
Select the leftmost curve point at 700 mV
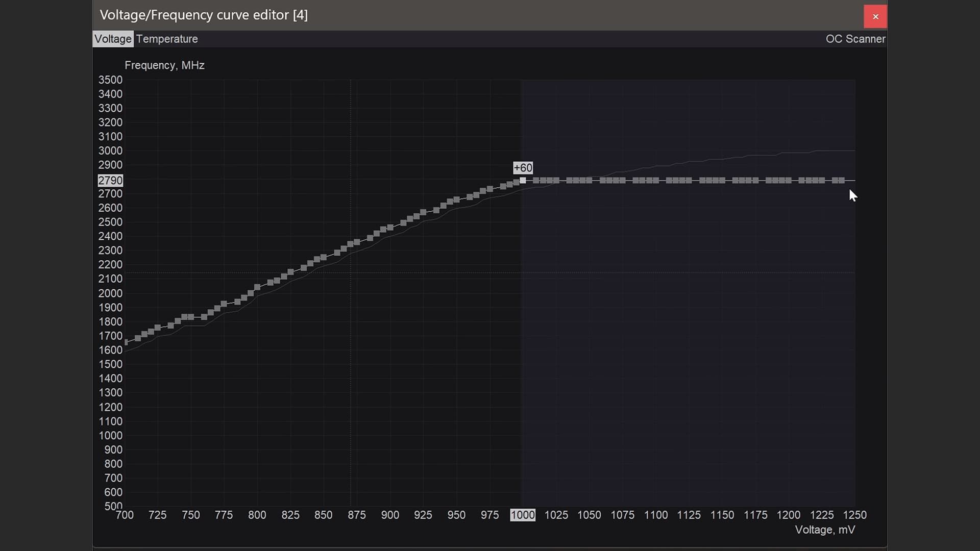(x=126, y=342)
